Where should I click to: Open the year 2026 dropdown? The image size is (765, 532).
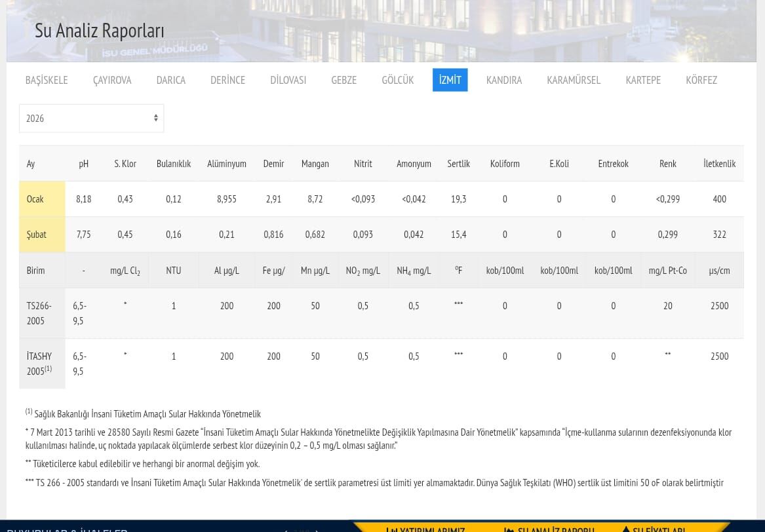[91, 119]
